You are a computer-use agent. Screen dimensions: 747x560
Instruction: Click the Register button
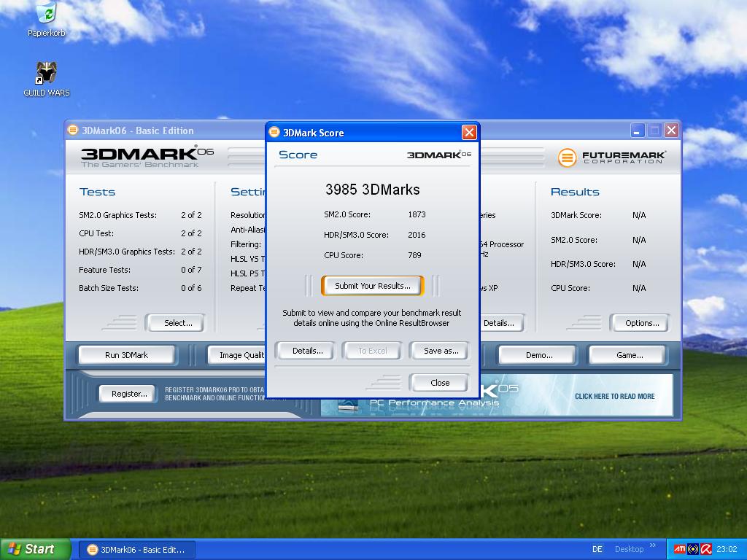tap(129, 394)
